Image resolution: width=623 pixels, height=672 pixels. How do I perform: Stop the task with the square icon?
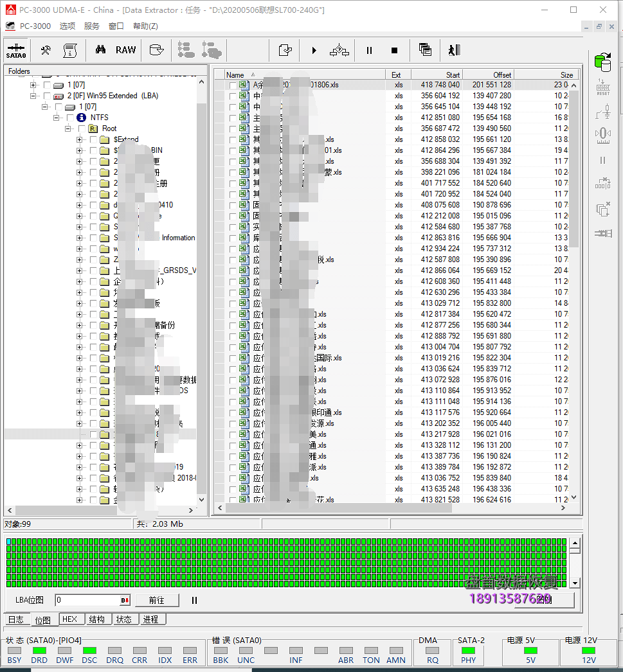tap(395, 51)
